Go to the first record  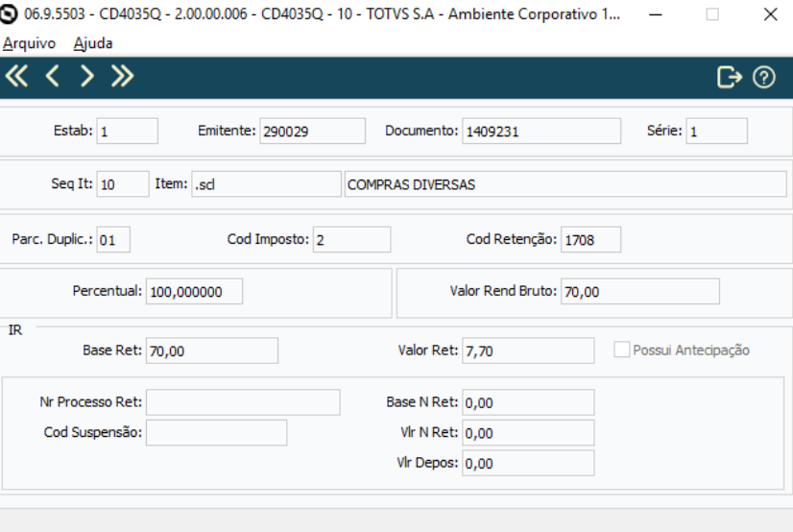(16, 77)
